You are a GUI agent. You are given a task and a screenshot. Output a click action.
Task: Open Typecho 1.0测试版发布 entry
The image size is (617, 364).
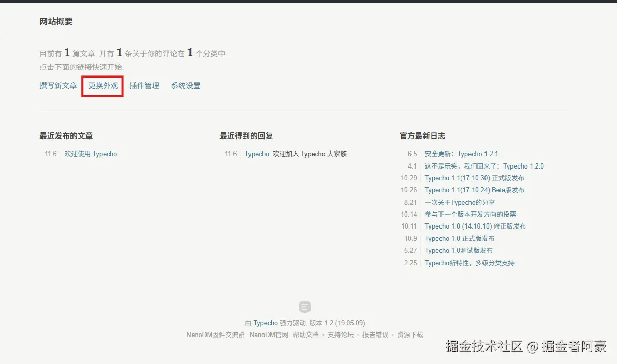click(x=459, y=250)
